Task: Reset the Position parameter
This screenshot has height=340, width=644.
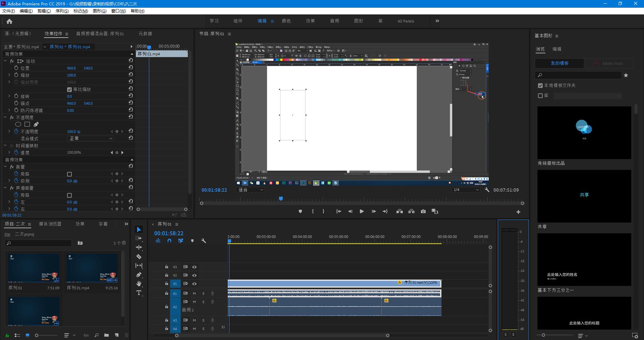Action: tap(131, 67)
